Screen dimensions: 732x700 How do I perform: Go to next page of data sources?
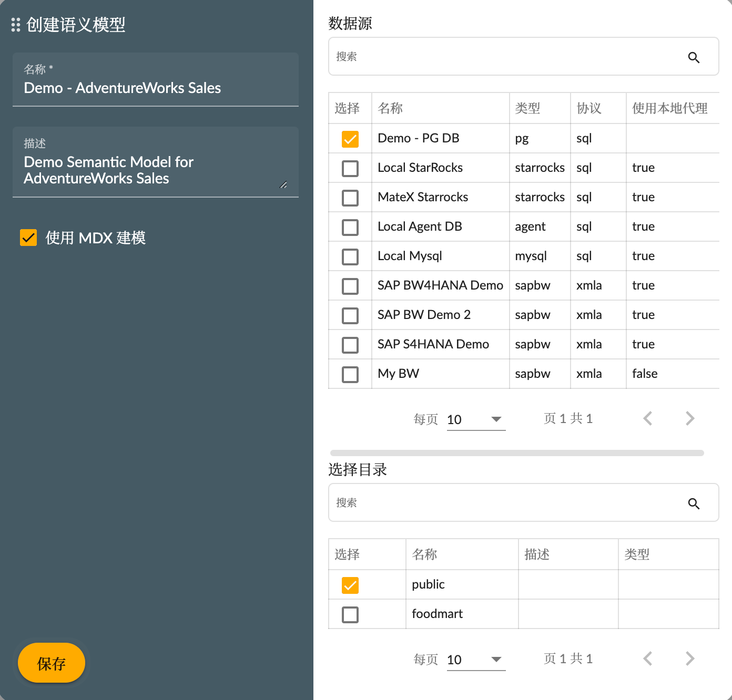[689, 418]
